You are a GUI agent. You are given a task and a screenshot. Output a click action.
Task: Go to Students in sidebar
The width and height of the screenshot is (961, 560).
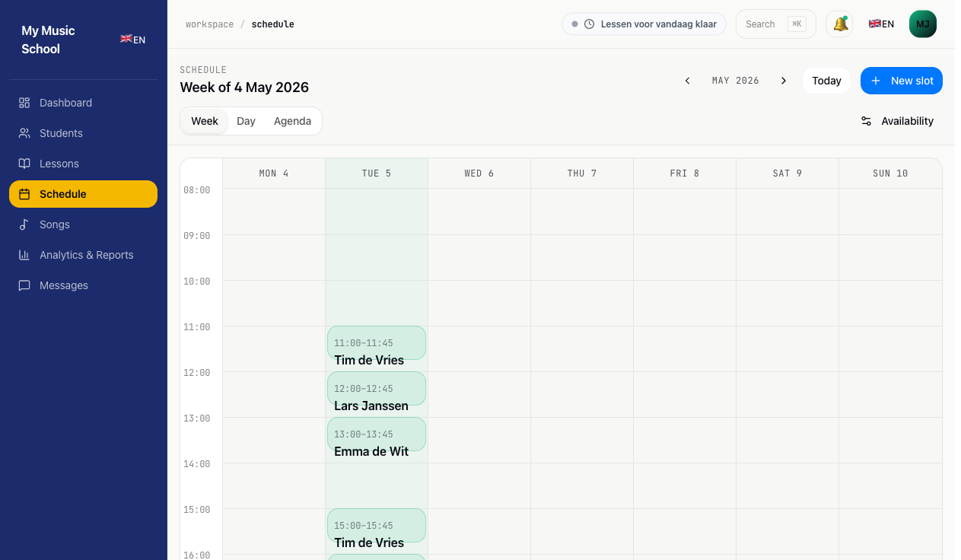[x=83, y=133]
